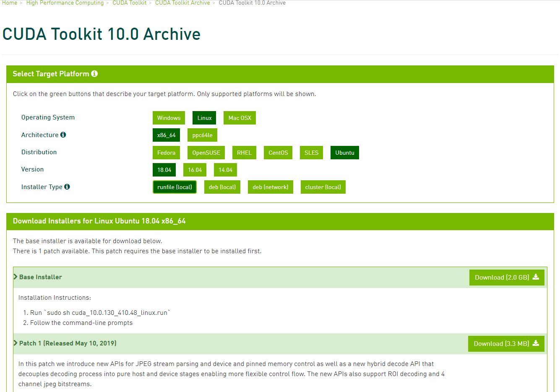Click the Patch 1 (Released May 10, 2019) heading
The width and height of the screenshot is (560, 392).
(68, 343)
